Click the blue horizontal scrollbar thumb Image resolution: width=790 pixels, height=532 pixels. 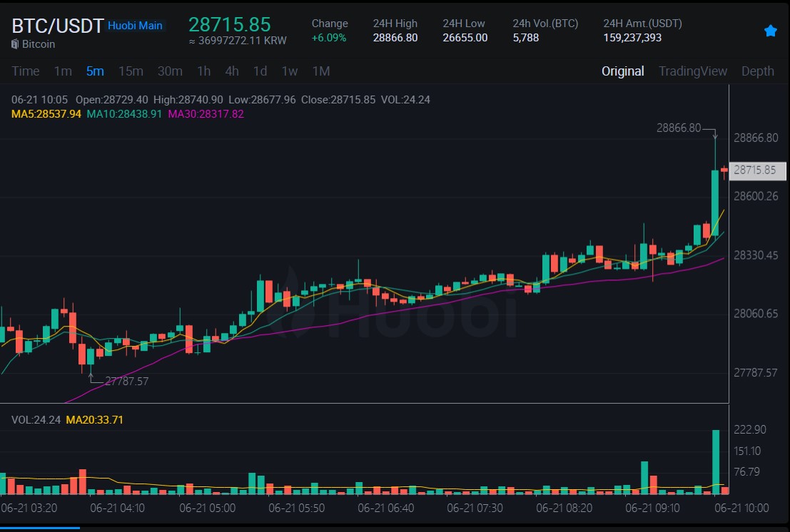(40, 528)
